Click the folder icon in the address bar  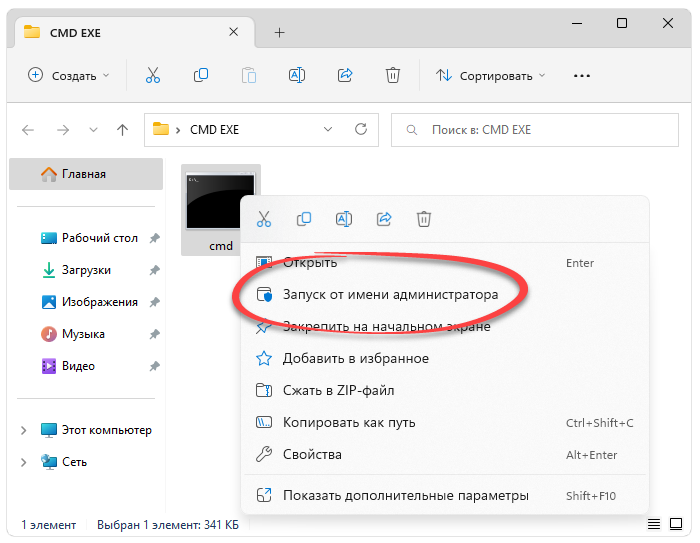point(161,129)
